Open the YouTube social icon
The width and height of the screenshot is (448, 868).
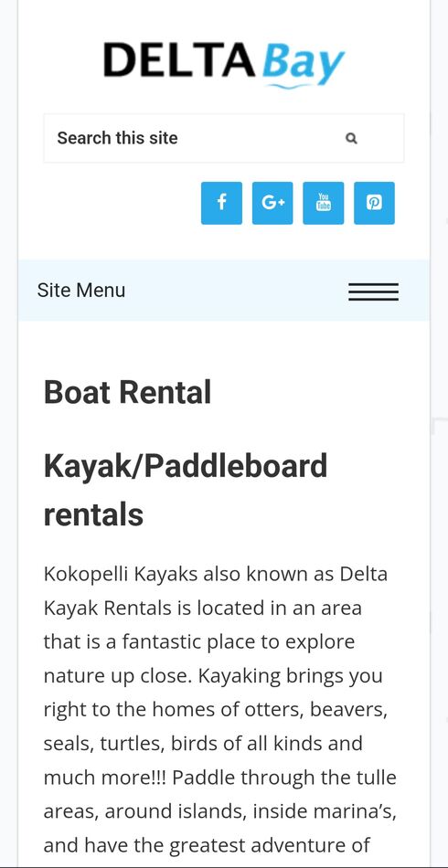324,203
